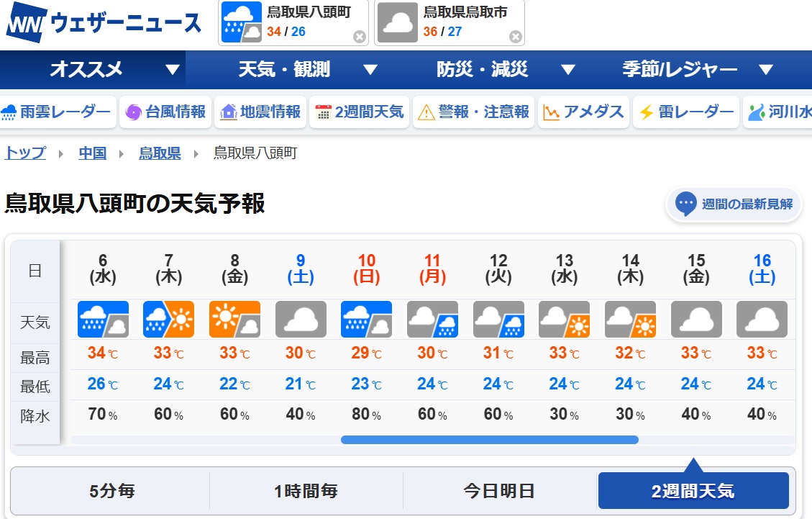
Task: Remove 鳥取県鳥取市 from saved locations
Action: (516, 37)
